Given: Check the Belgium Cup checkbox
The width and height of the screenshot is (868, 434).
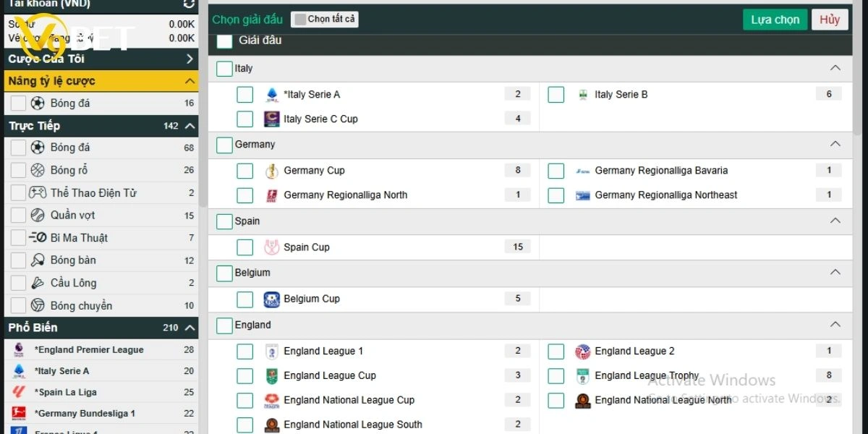Looking at the screenshot, I should [245, 299].
